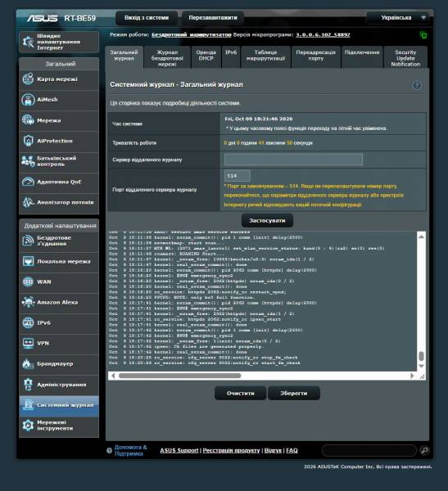This screenshot has width=448, height=491.
Task: Click the log textarea resize handle
Action: 422,376
